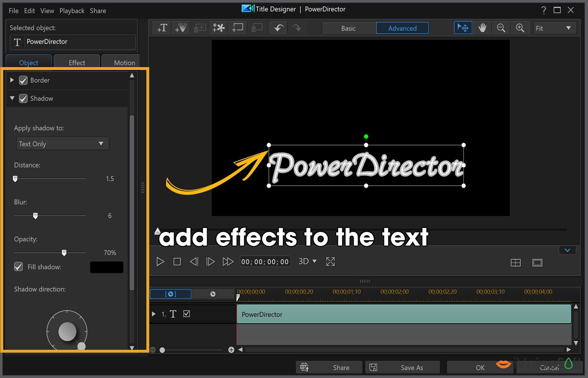
Task: Open the View menu
Action: (47, 11)
